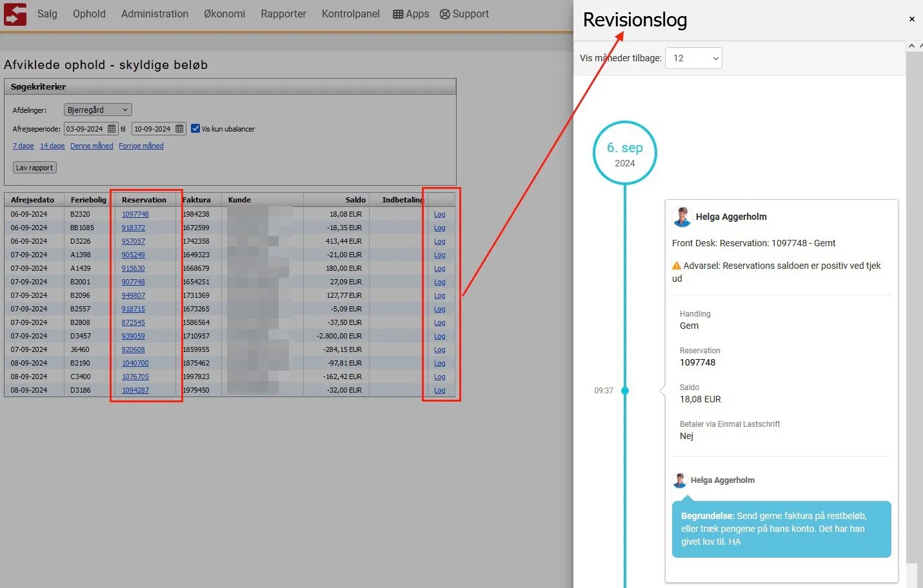Click the Apps grid icon

(x=398, y=14)
